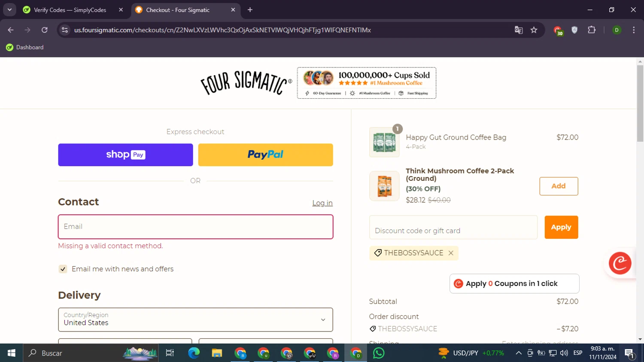Viewport: 644px width, 362px height.
Task: Focus the Email input field
Action: [195, 227]
